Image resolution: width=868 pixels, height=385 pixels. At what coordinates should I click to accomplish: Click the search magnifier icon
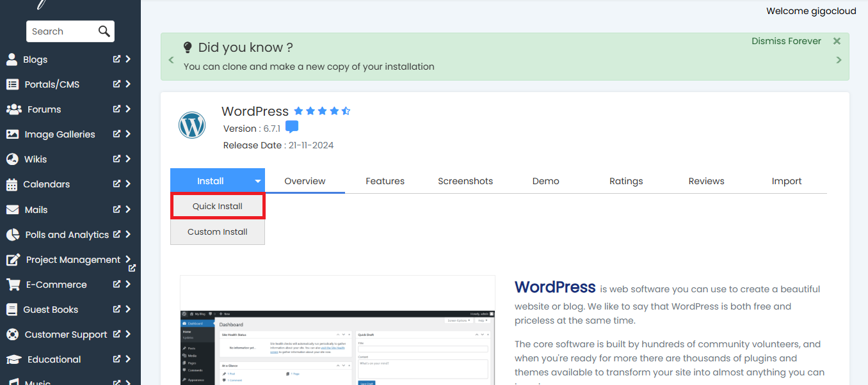tap(104, 31)
